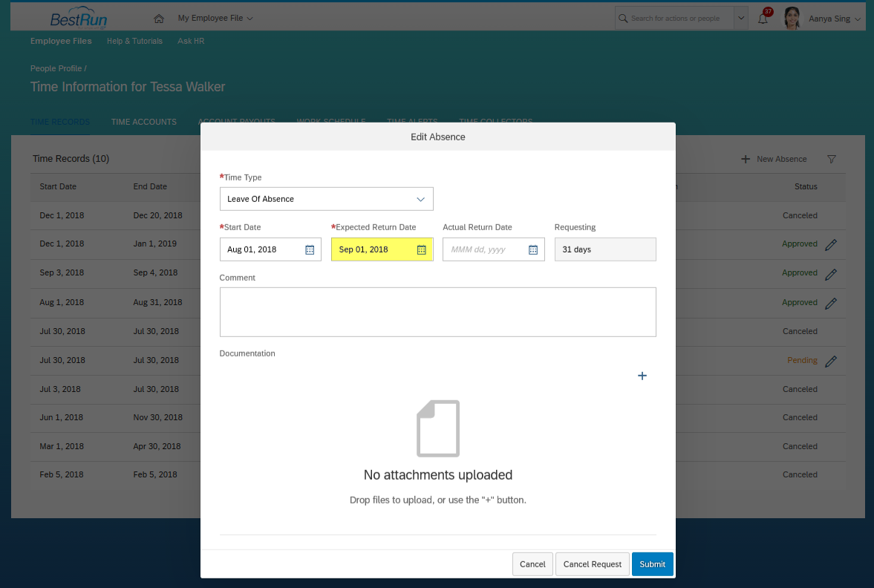Expand the search scope dropdown arrow
Viewport: 874px width, 588px height.
(741, 19)
